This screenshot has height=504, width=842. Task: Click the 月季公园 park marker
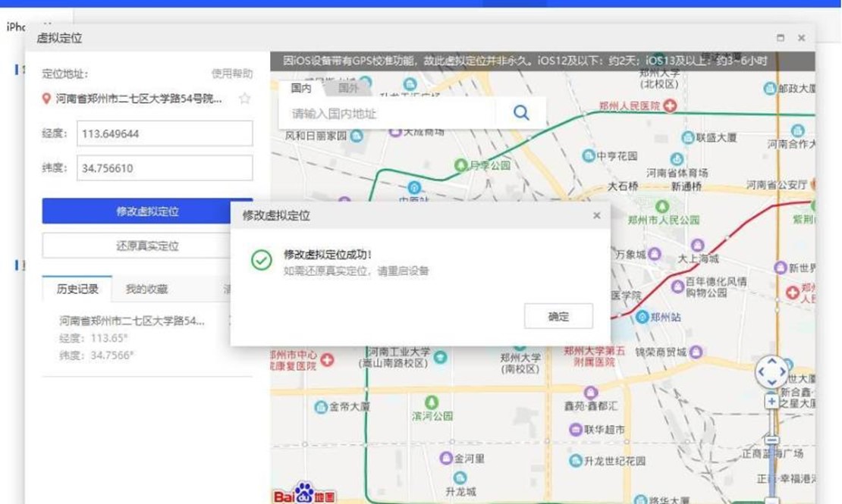tap(460, 164)
